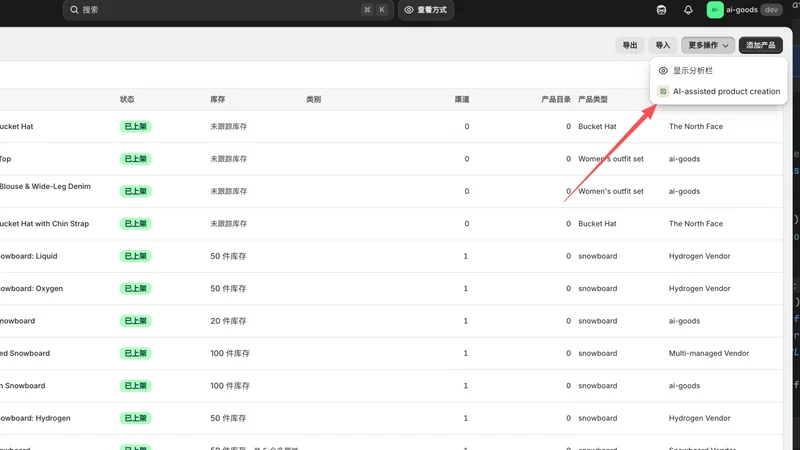Viewport: 800px width, 450px height.
Task: Click 已上架 badge in Snowboard: Oxygen row
Action: point(135,288)
